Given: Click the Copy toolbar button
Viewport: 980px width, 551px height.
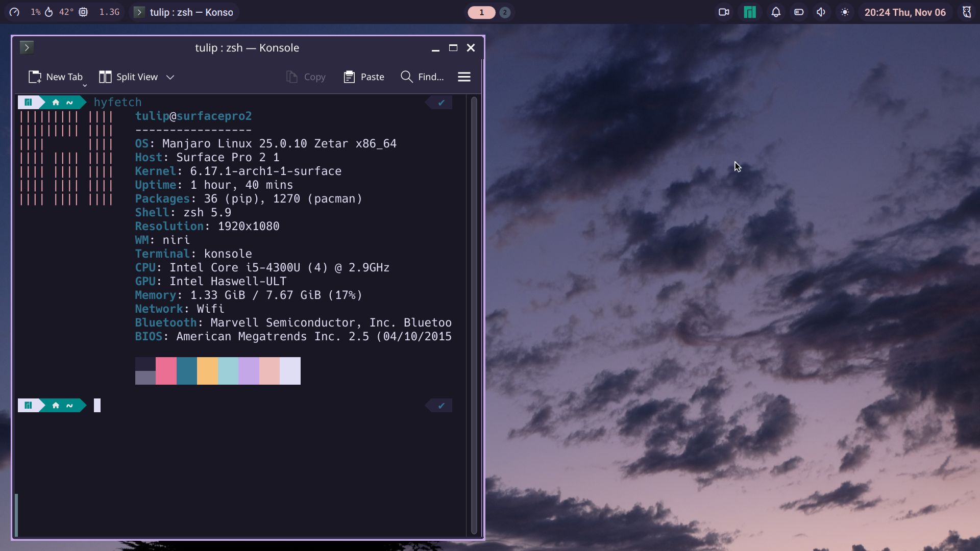Looking at the screenshot, I should point(306,77).
